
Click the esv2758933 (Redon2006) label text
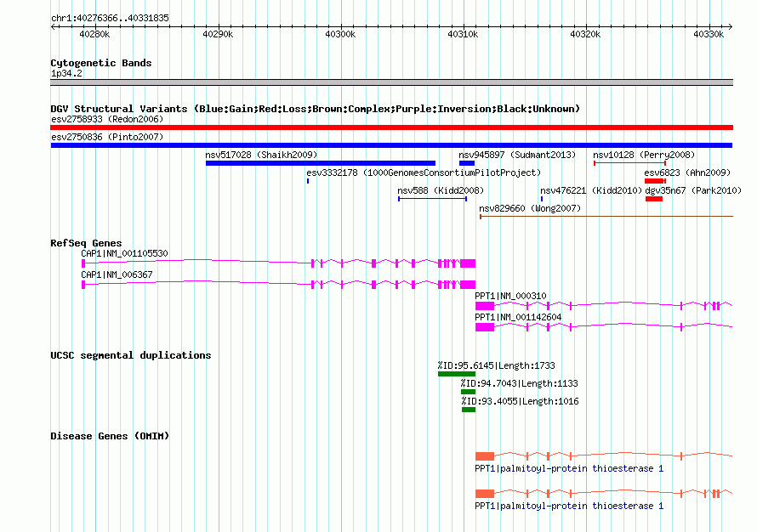coord(107,119)
